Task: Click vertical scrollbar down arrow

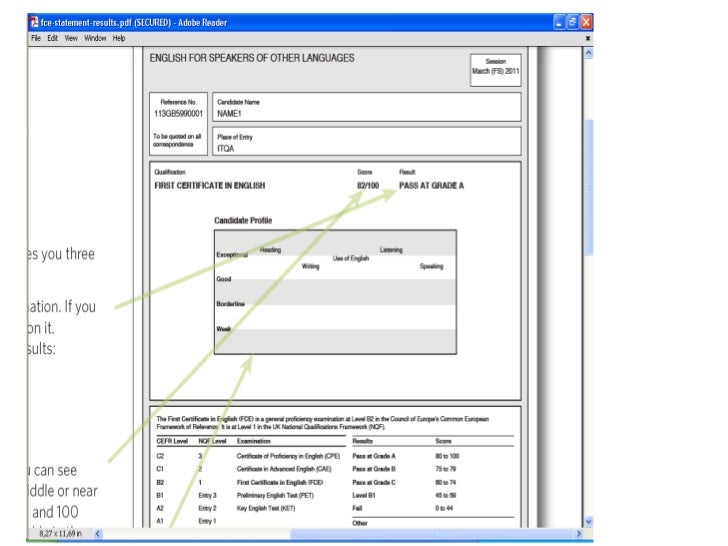Action: 588,522
